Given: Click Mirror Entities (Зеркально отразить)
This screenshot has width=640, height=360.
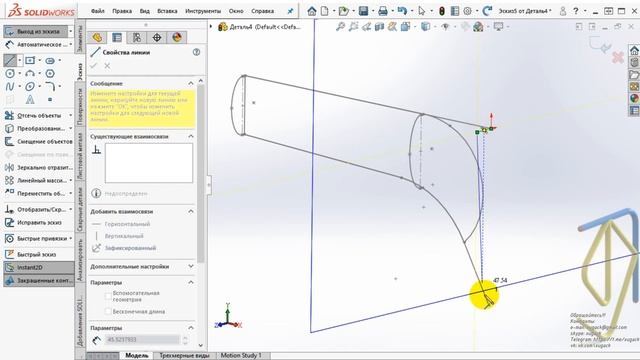Looking at the screenshot, I should point(39,167).
